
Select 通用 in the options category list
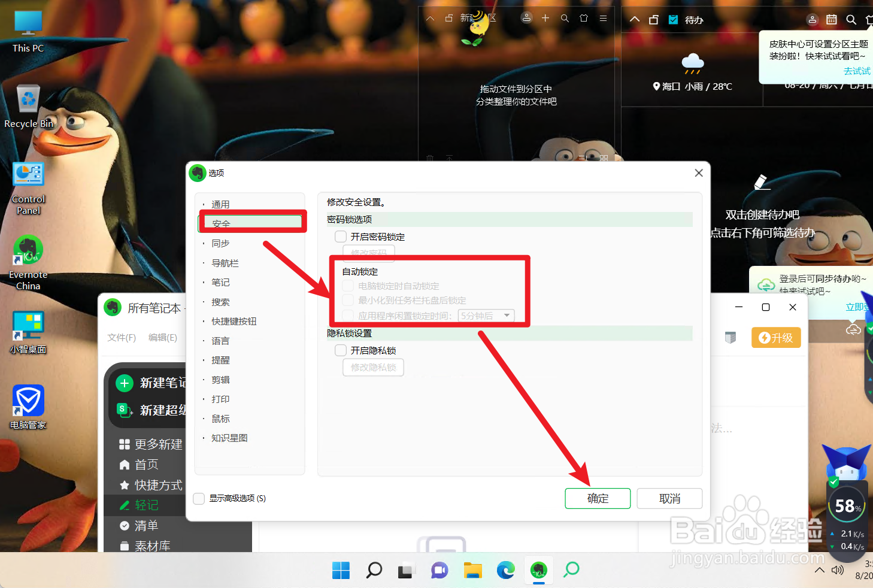(x=220, y=204)
